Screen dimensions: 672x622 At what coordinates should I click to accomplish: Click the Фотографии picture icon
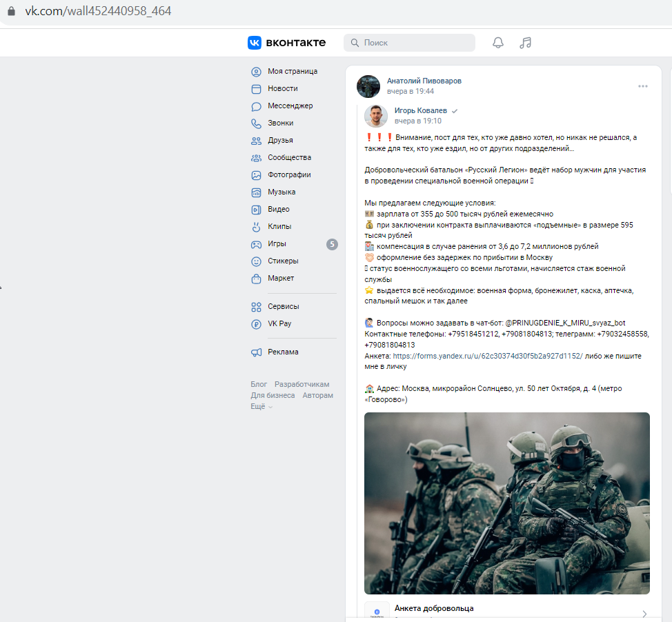coord(256,175)
